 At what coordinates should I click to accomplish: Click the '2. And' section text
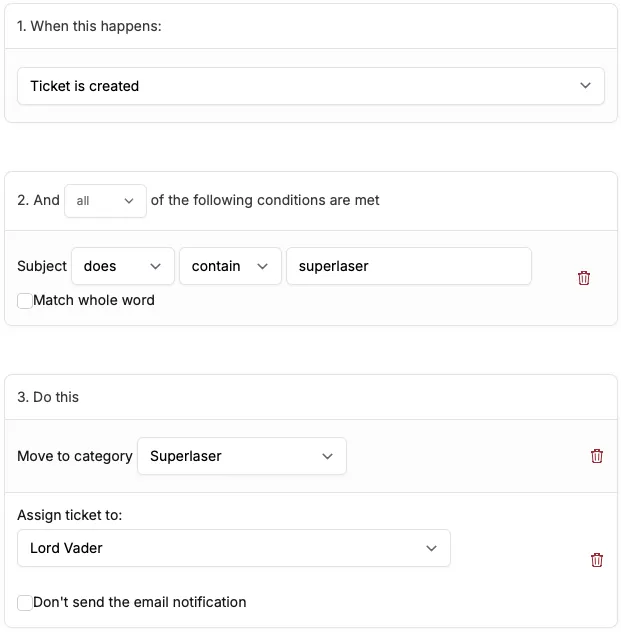(x=38, y=200)
